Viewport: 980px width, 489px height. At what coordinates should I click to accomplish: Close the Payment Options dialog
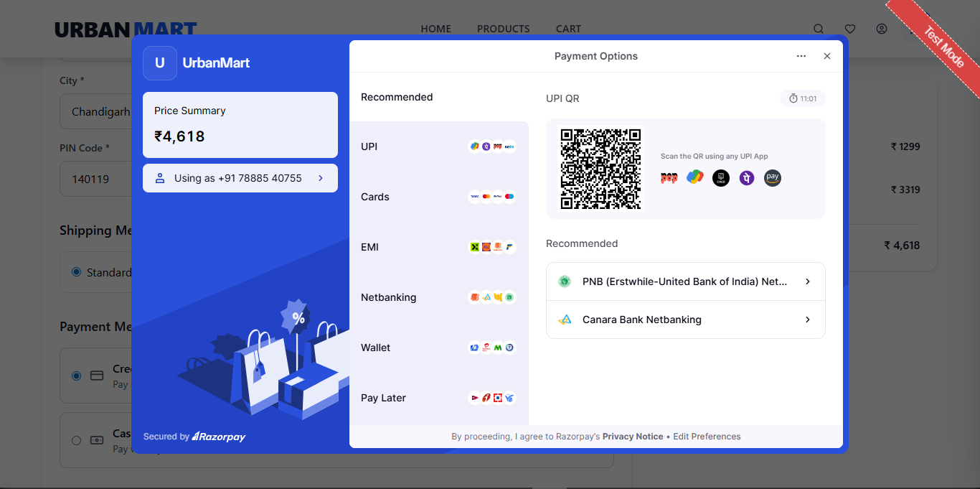[x=827, y=56]
